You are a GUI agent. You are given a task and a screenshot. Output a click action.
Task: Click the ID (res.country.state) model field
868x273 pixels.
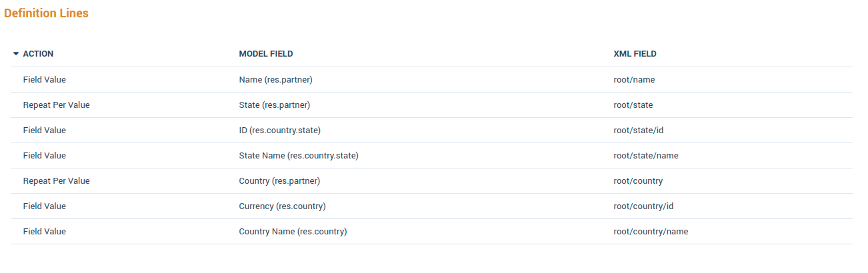pos(284,131)
